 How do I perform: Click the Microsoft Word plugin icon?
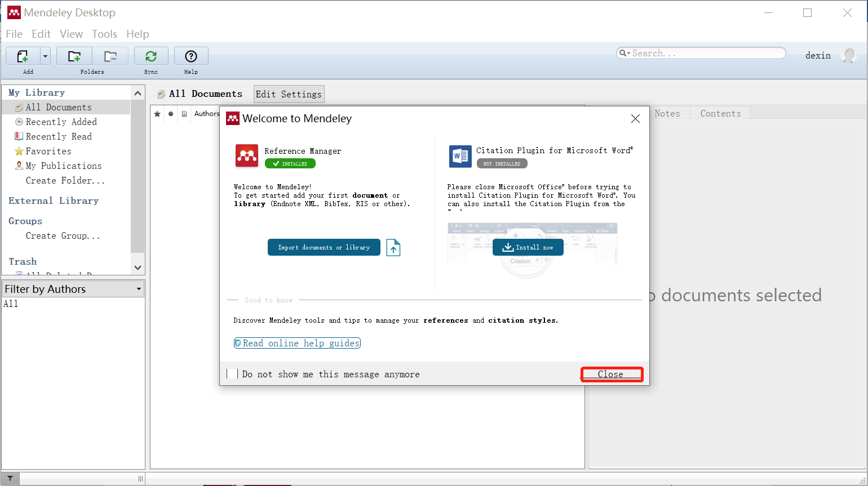point(460,156)
